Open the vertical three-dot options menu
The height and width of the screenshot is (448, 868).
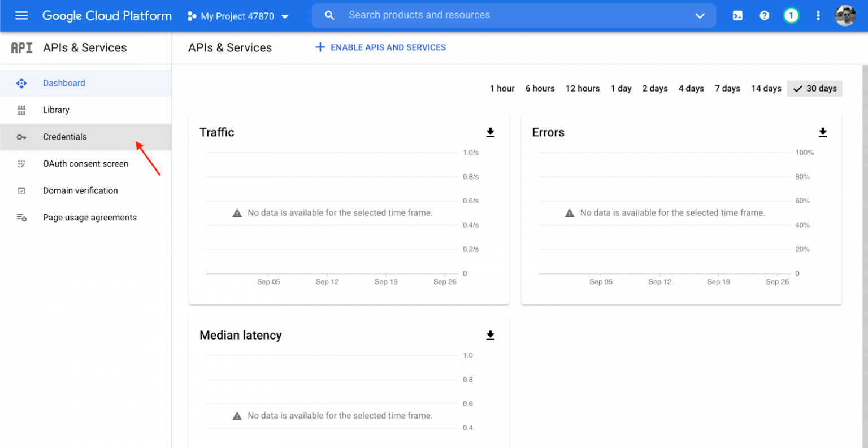(x=818, y=15)
